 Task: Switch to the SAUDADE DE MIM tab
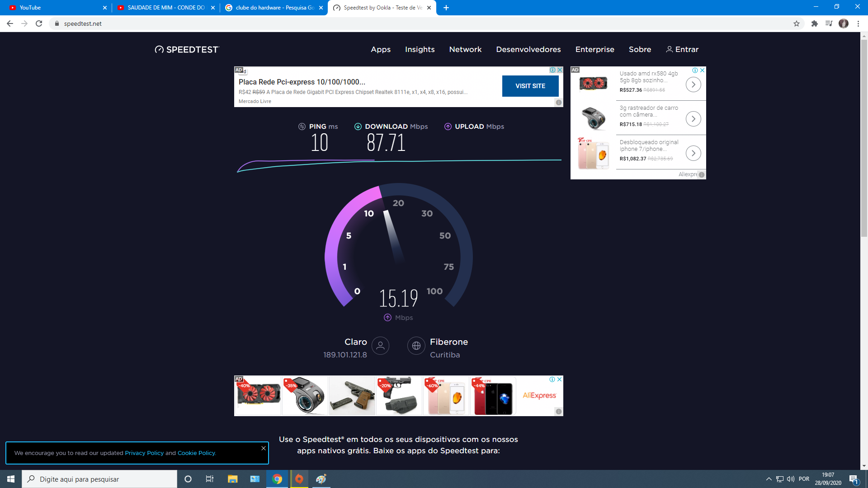pos(165,8)
